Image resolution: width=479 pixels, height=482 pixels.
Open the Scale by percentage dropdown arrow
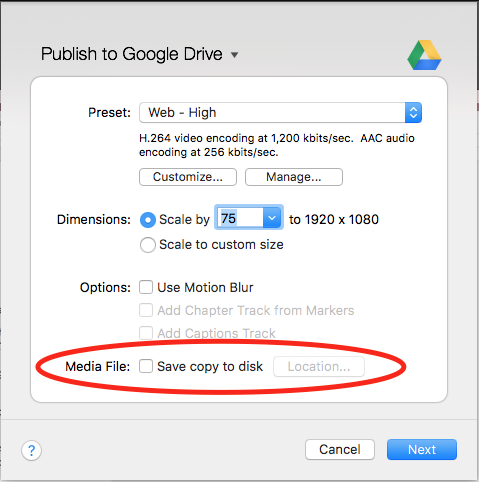coord(272,218)
